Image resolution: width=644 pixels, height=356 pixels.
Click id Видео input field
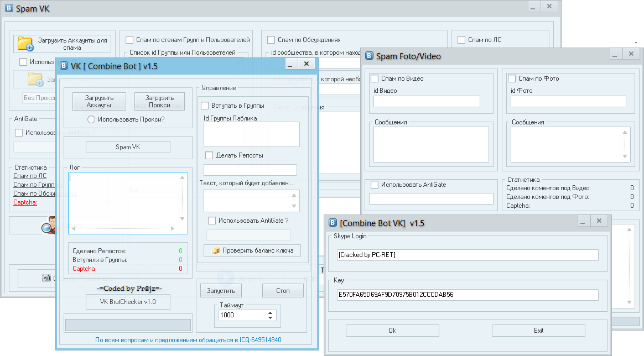tap(427, 101)
